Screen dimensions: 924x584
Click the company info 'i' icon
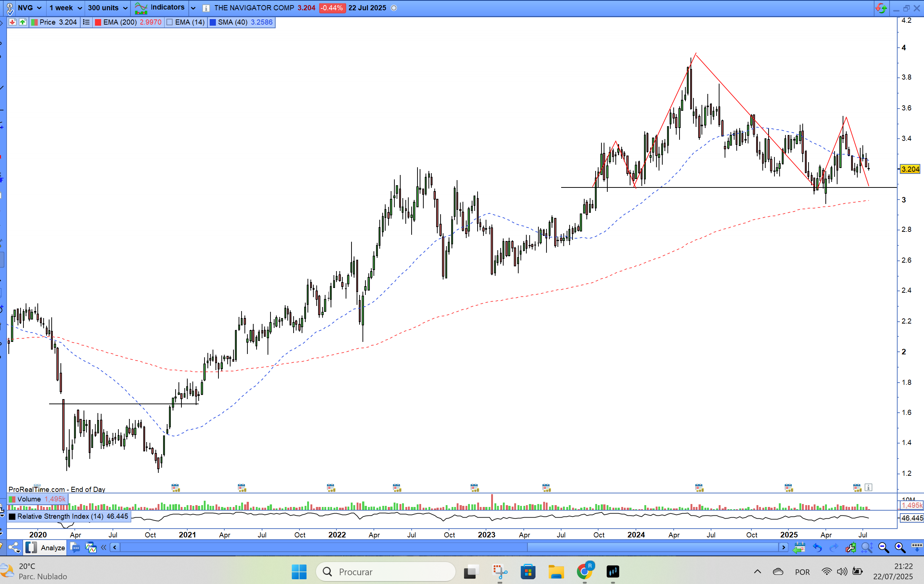206,8
